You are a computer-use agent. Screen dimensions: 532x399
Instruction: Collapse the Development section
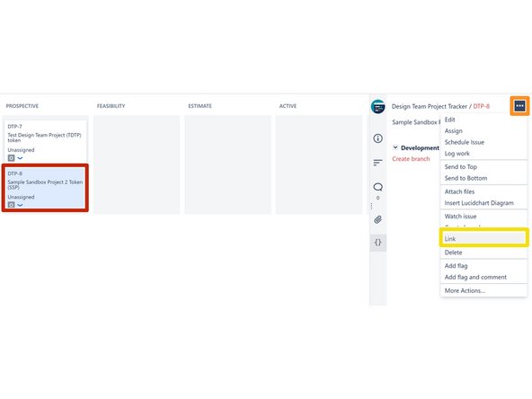point(395,147)
